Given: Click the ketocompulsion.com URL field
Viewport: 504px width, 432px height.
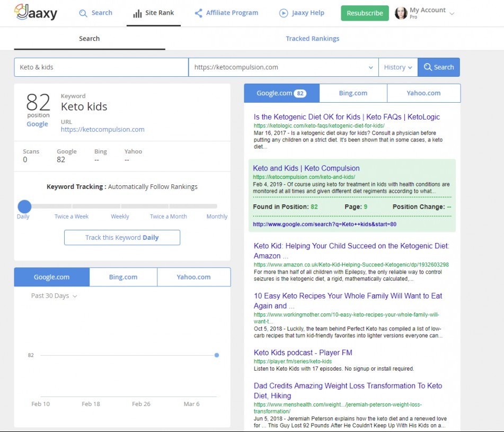Looking at the screenshot, I should click(x=283, y=67).
